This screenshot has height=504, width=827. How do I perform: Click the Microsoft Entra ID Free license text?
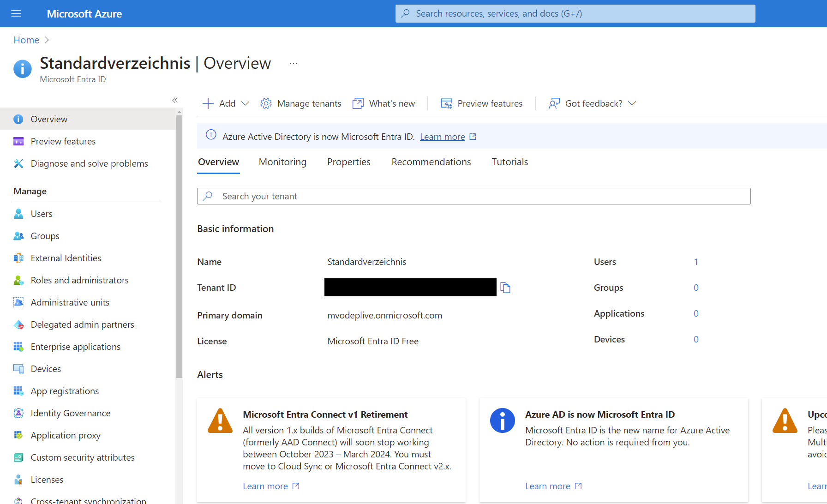pyautogui.click(x=373, y=341)
